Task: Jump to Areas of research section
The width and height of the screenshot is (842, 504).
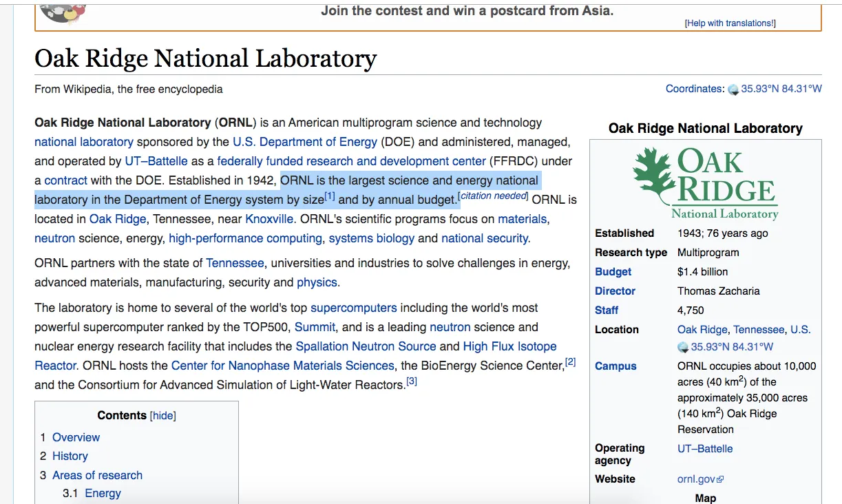Action: 98,475
